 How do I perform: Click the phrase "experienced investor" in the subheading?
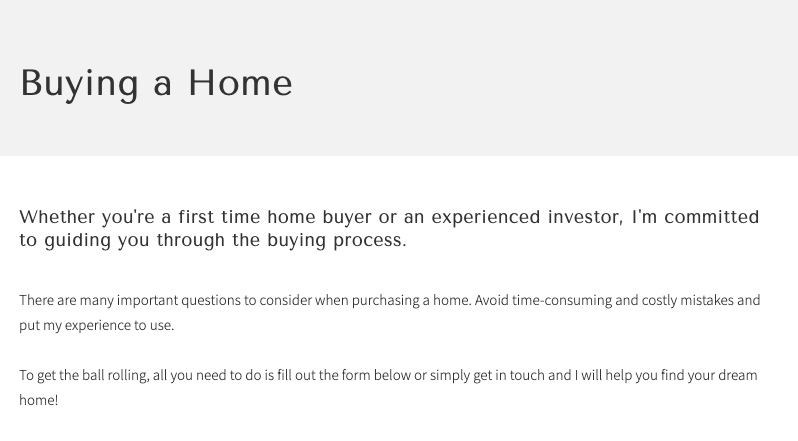(527, 218)
